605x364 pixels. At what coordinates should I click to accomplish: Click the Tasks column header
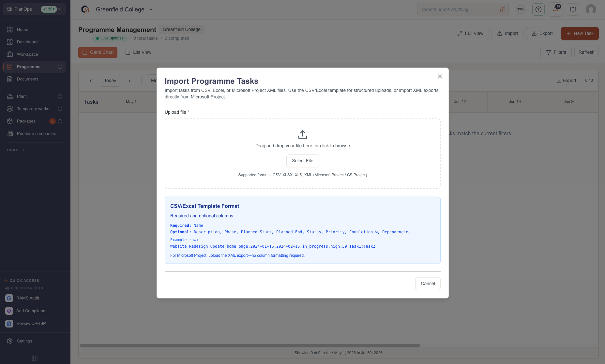tap(91, 102)
